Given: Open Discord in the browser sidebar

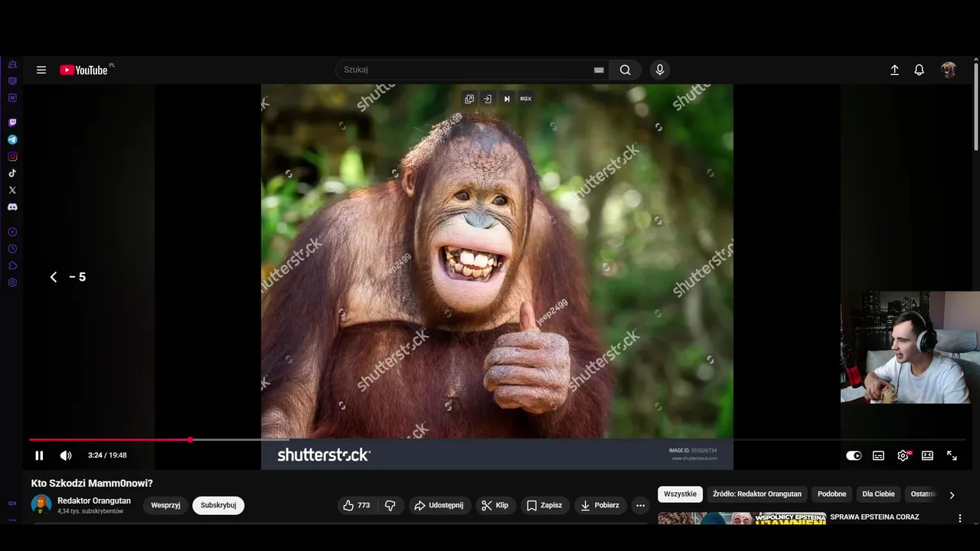Looking at the screenshot, I should [x=12, y=207].
